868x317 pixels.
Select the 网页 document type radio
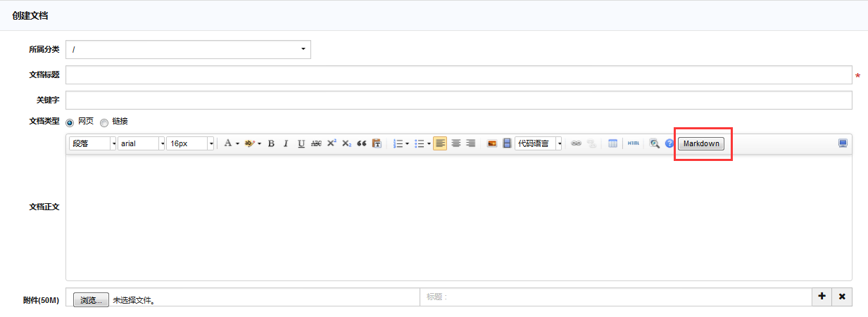point(70,122)
